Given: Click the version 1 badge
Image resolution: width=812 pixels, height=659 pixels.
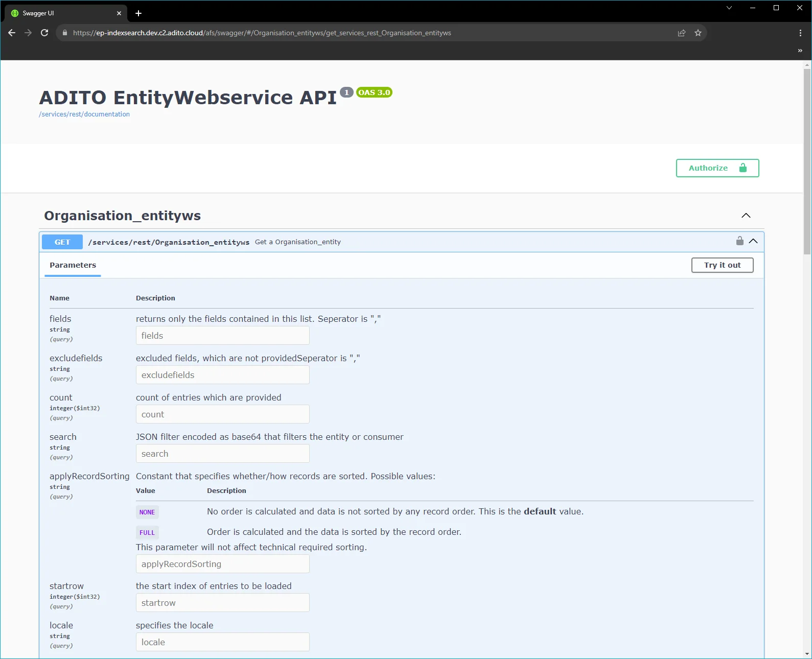Looking at the screenshot, I should 346,92.
